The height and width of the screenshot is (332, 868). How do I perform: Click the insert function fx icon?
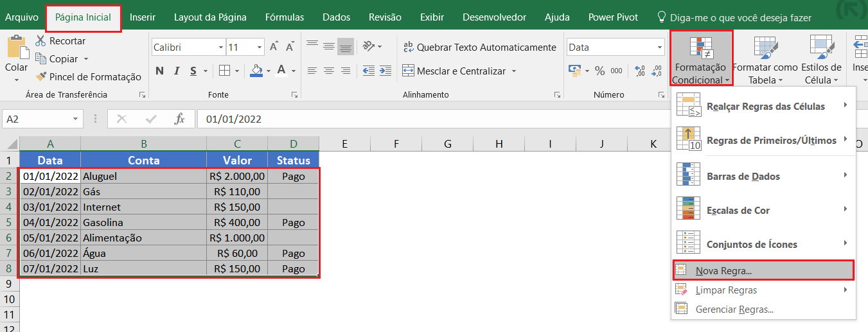coord(180,119)
